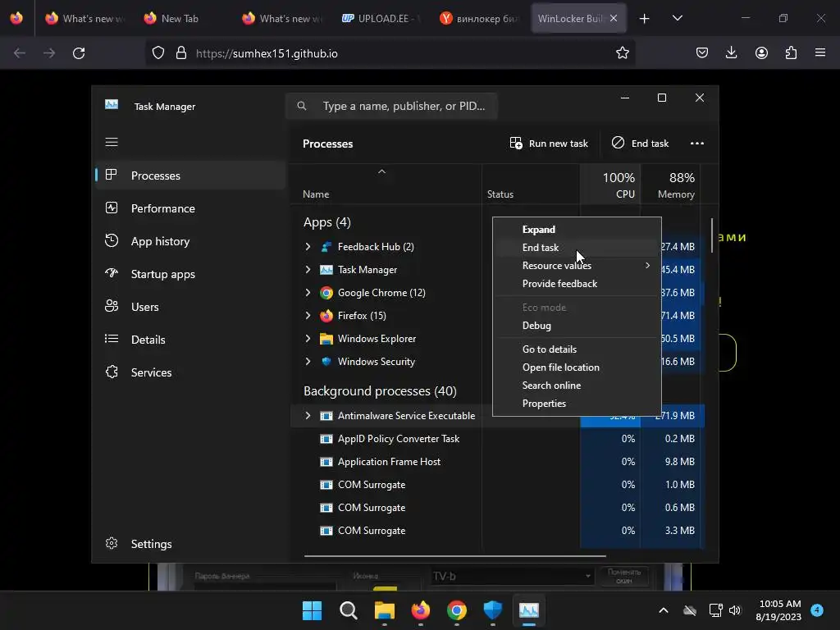Image resolution: width=840 pixels, height=630 pixels.
Task: Switch to the UPLOAD.EE tab
Action: (x=382, y=19)
